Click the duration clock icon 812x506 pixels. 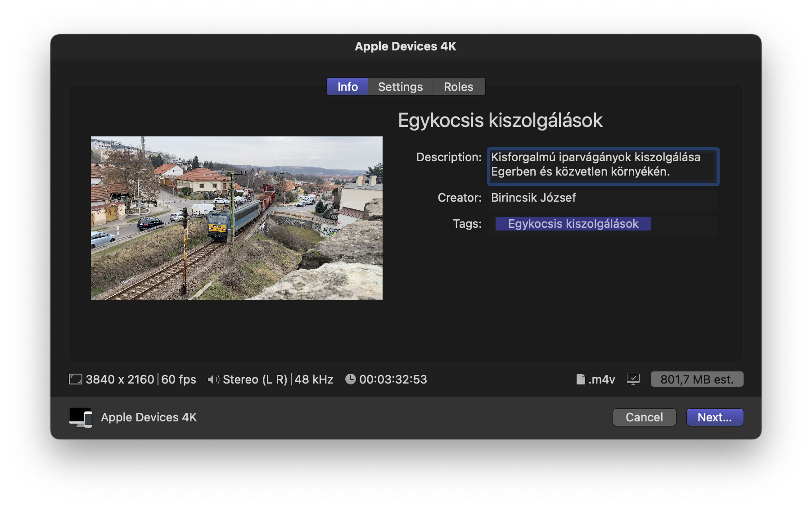[350, 379]
